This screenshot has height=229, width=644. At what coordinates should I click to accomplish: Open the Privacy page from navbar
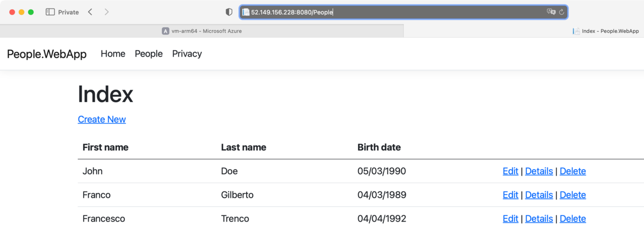click(x=187, y=54)
